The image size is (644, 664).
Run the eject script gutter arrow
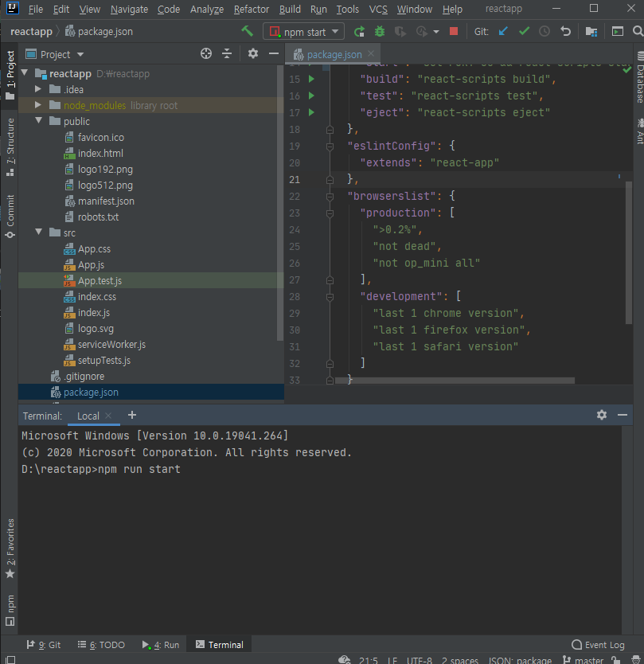[311, 112]
